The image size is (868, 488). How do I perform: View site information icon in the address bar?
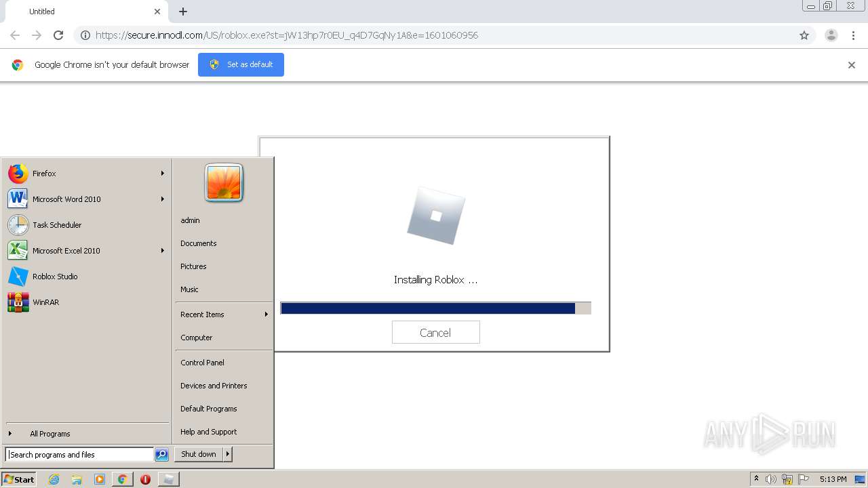point(85,35)
